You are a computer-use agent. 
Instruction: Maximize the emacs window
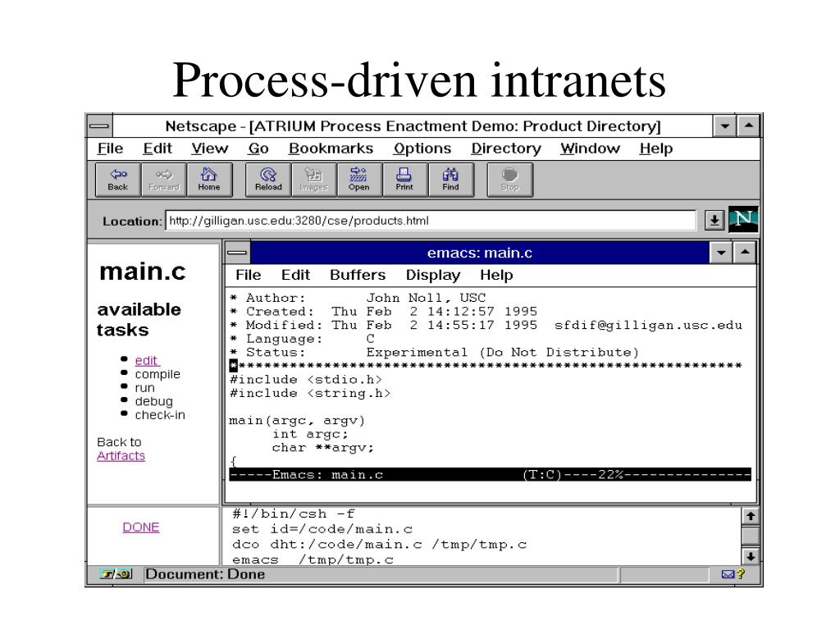tap(745, 253)
